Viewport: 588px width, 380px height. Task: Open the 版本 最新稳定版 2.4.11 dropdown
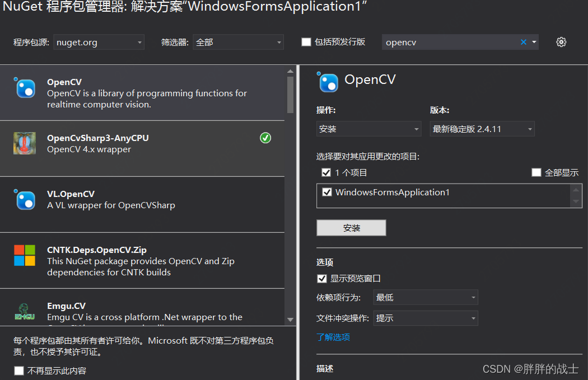tap(482, 129)
